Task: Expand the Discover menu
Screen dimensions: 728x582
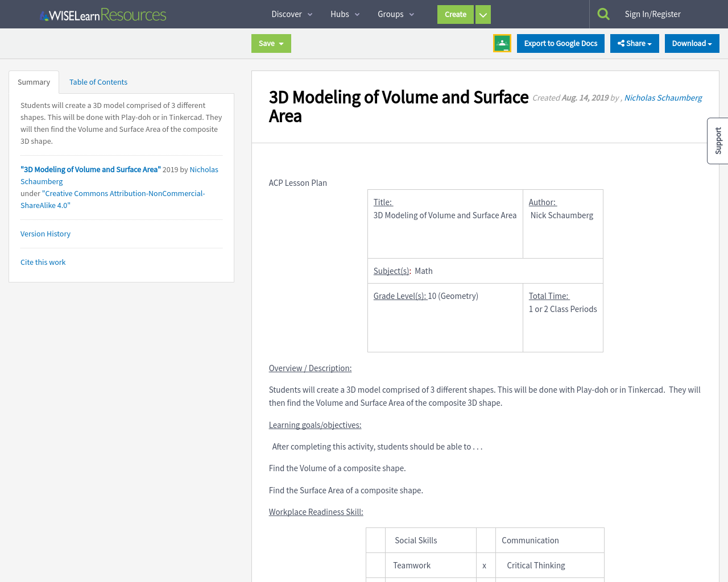Action: point(291,14)
